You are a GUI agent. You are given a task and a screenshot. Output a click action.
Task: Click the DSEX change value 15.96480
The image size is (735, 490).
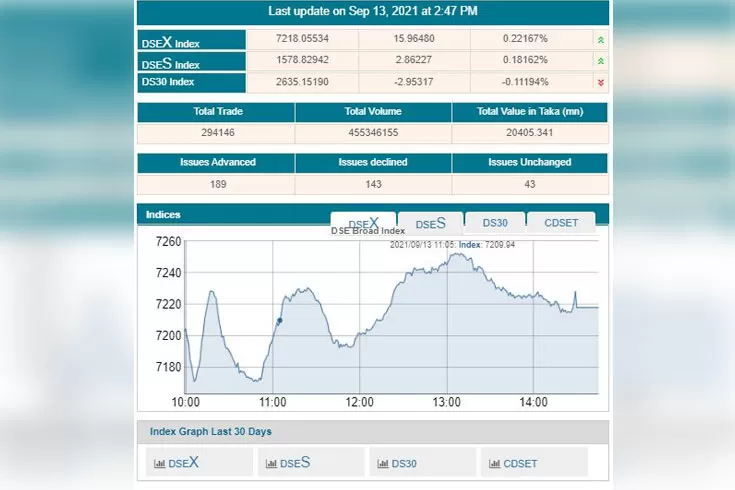coord(414,38)
